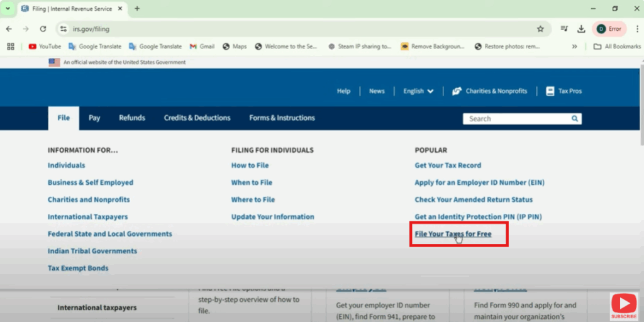Open File Your Taxes for Free link
The height and width of the screenshot is (322, 644).
pyautogui.click(x=453, y=234)
